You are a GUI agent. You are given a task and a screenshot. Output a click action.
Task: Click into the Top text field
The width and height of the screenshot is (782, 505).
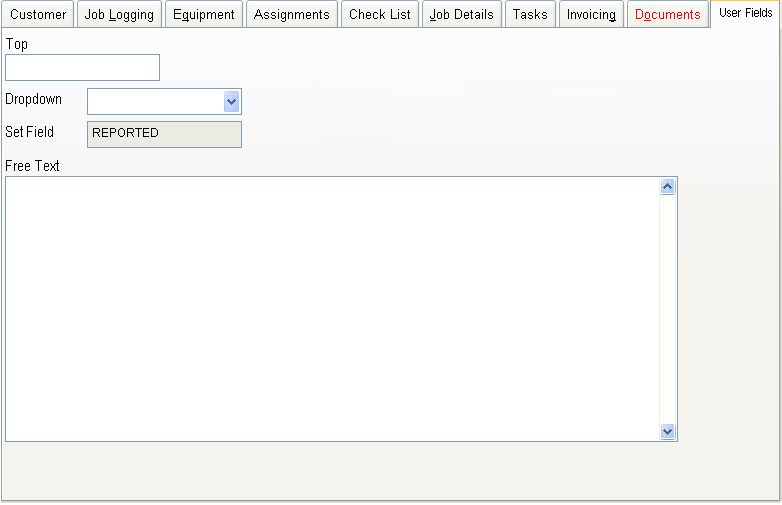(82, 67)
